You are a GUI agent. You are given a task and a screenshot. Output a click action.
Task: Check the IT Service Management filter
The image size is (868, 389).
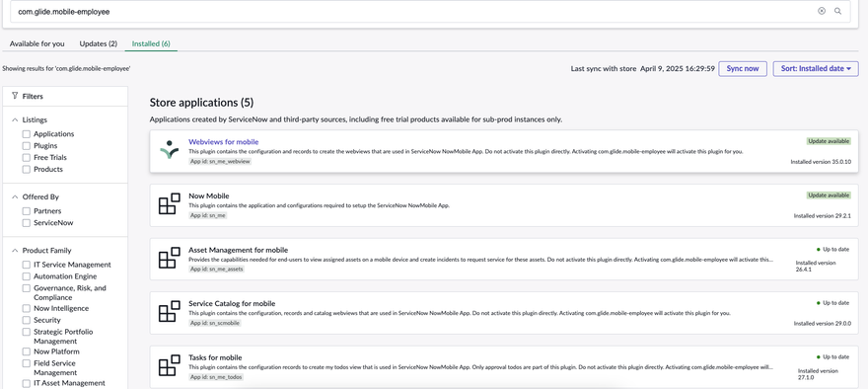pos(26,265)
